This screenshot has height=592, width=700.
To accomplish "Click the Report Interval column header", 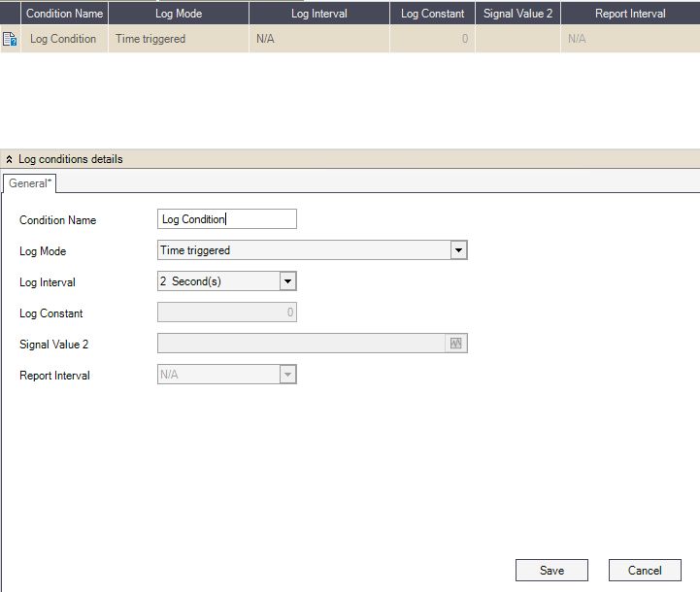I will (x=630, y=14).
